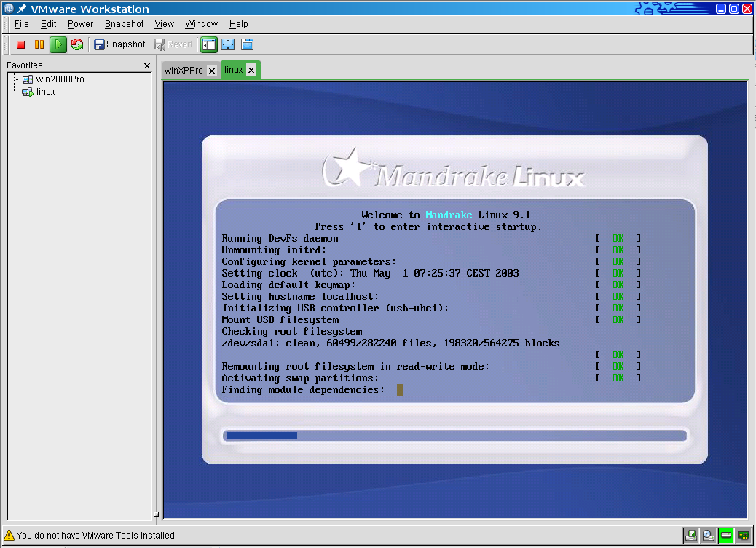Click the win2000Pro virtual machine icon
This screenshot has width=756, height=548.
pyautogui.click(x=28, y=79)
